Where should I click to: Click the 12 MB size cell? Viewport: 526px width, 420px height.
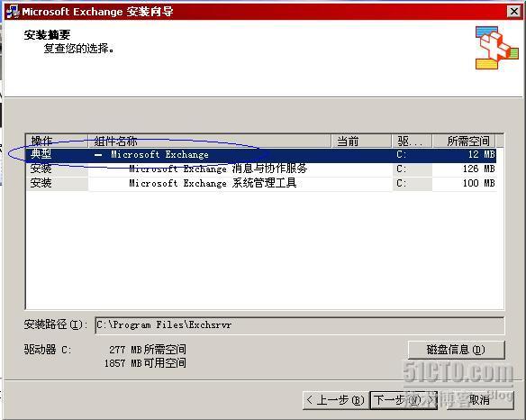(x=464, y=154)
